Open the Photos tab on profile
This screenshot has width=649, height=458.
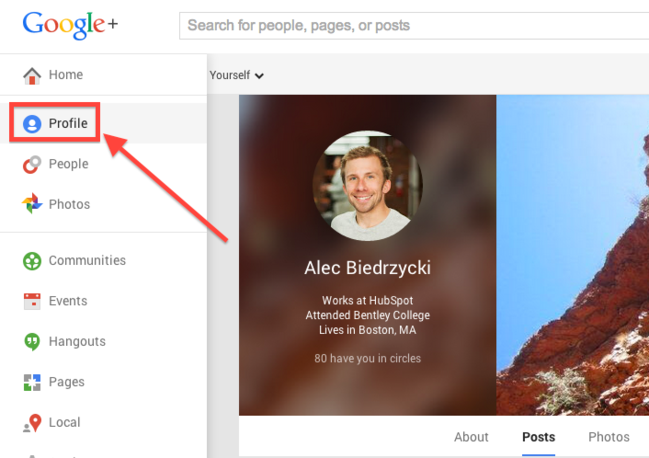[x=608, y=437]
